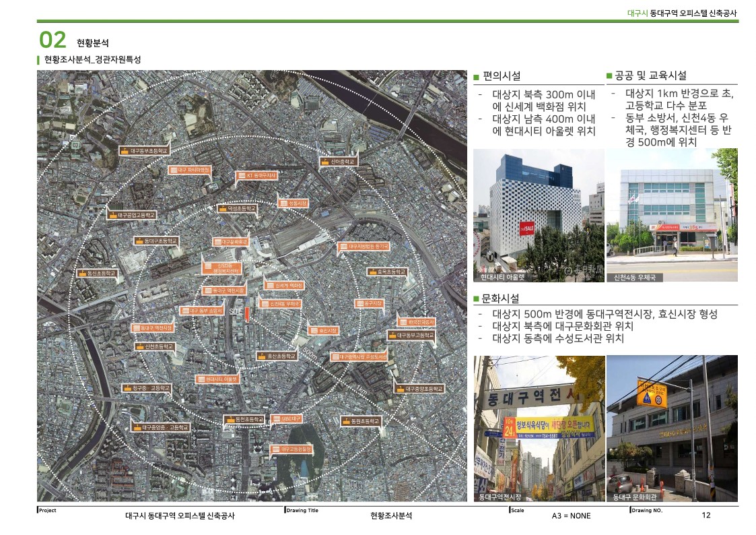Select the 정동시장 market label north of station
This screenshot has height=535, width=756.
click(293, 203)
